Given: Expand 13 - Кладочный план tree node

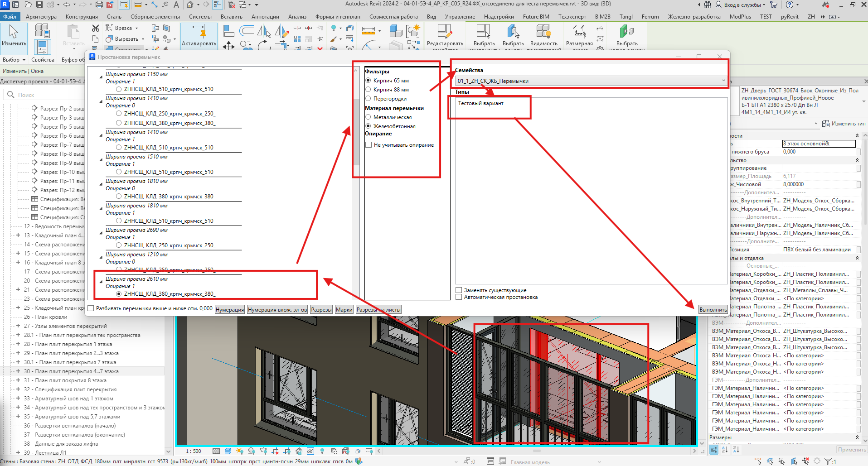Looking at the screenshot, I should click(x=18, y=235).
